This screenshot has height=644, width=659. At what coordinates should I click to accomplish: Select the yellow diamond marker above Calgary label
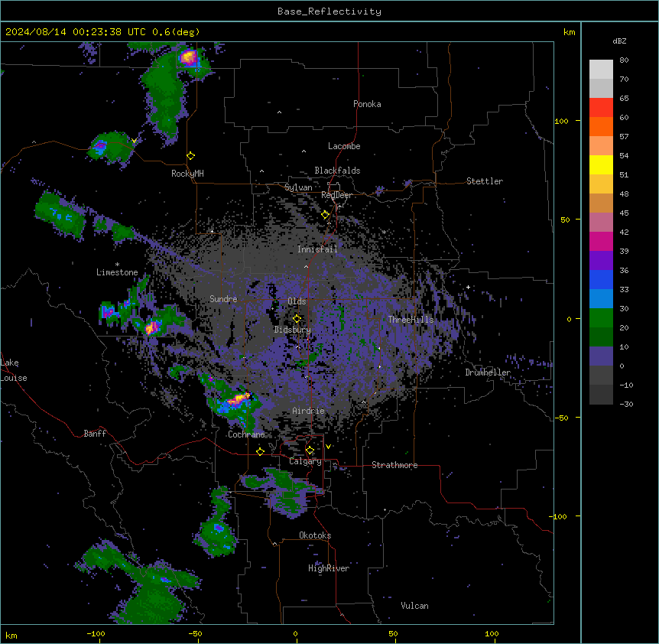click(x=310, y=450)
